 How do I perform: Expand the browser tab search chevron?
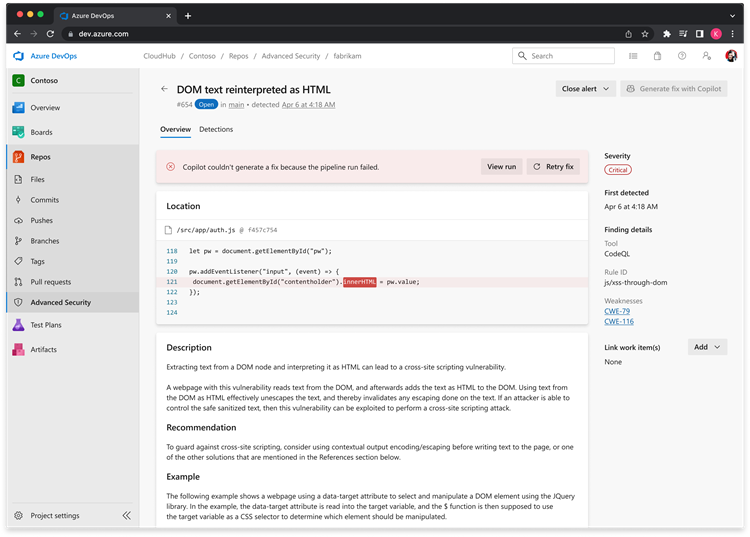click(x=732, y=16)
